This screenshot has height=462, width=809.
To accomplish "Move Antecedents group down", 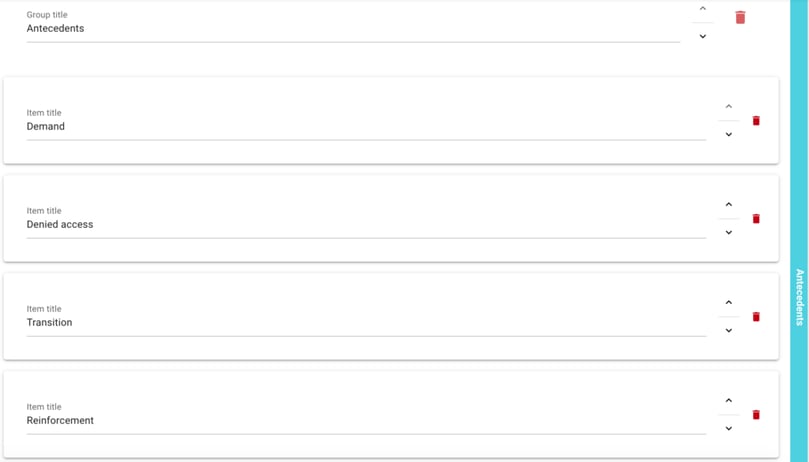I will [703, 36].
